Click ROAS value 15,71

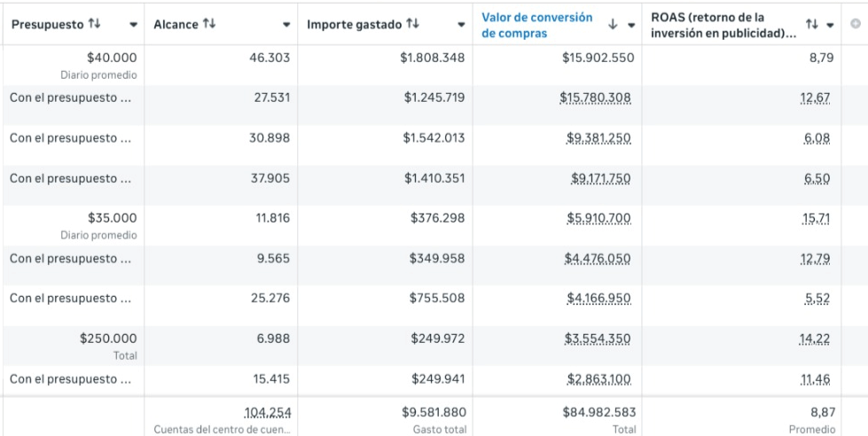pyautogui.click(x=816, y=218)
